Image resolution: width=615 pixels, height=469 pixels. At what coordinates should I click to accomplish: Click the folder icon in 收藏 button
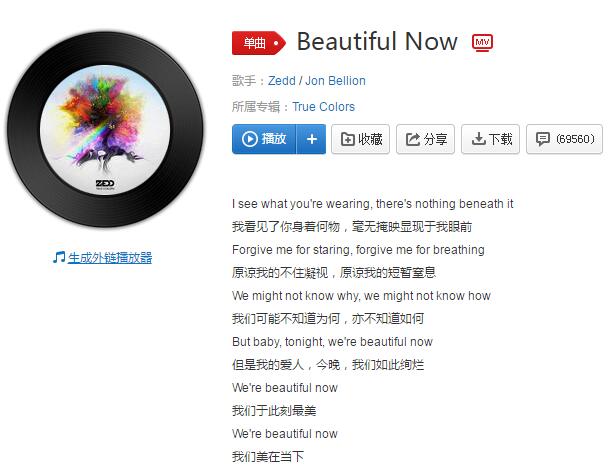pyautogui.click(x=348, y=139)
